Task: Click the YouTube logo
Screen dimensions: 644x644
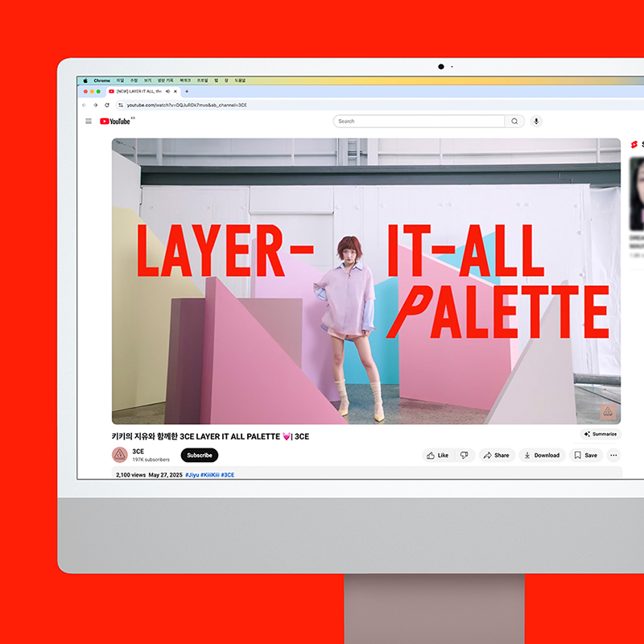Action: pos(117,122)
